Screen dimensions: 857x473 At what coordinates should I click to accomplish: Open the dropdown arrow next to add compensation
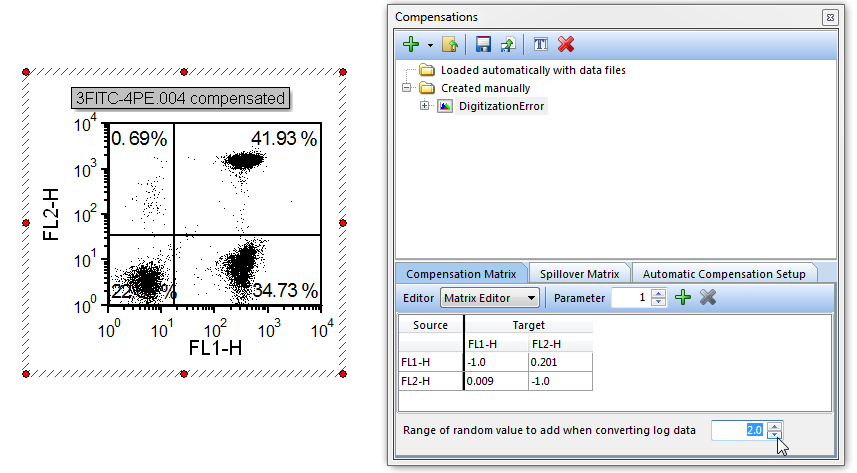point(430,45)
